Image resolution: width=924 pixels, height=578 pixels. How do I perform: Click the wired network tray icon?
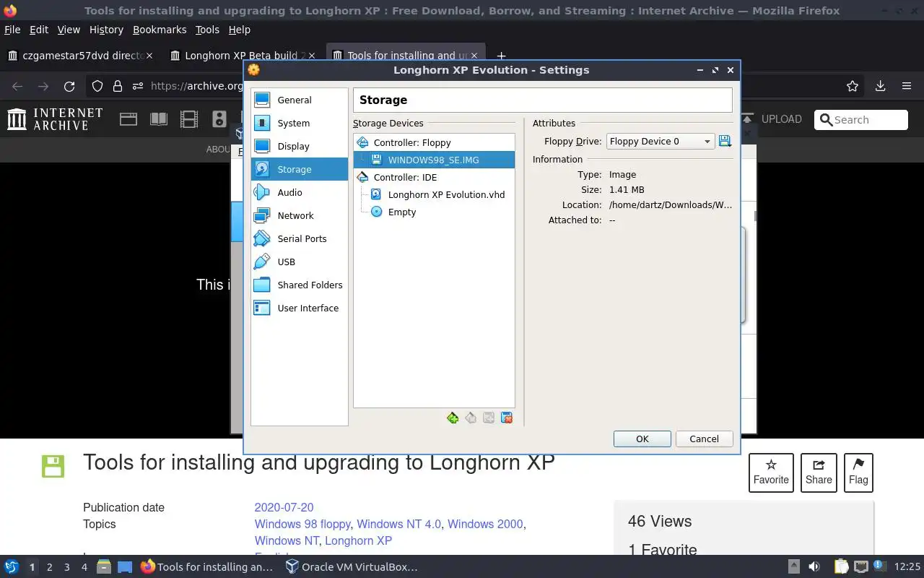click(x=860, y=567)
